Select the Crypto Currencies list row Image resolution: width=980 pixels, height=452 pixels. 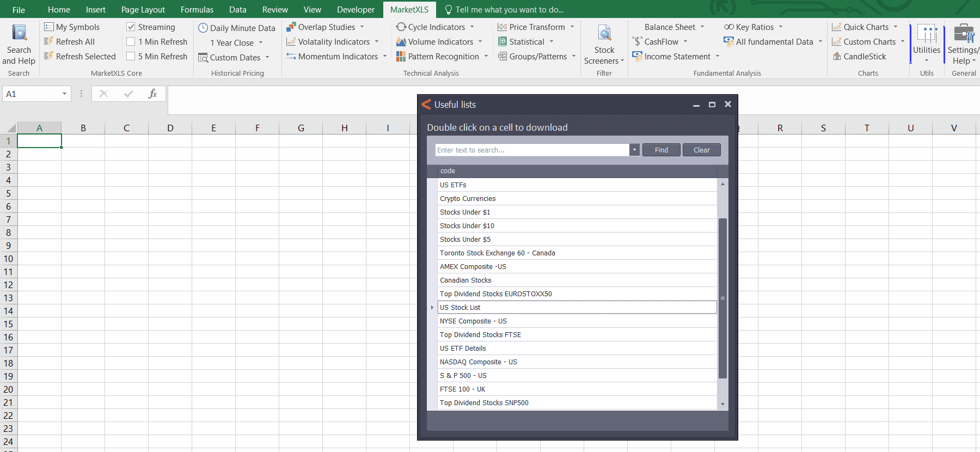pos(577,198)
